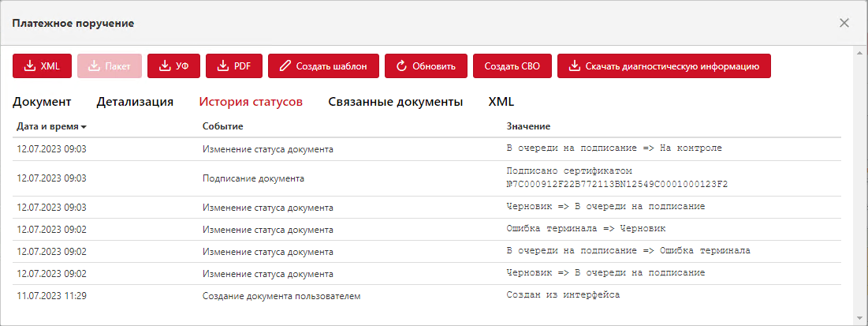The height and width of the screenshot is (326, 868).
Task: Open the XML tab
Action: (501, 102)
